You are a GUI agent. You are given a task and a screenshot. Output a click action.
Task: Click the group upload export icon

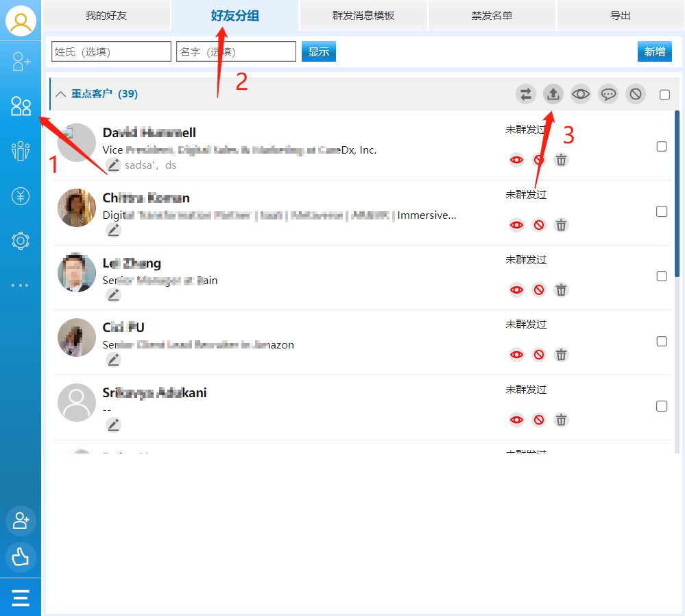coord(553,95)
